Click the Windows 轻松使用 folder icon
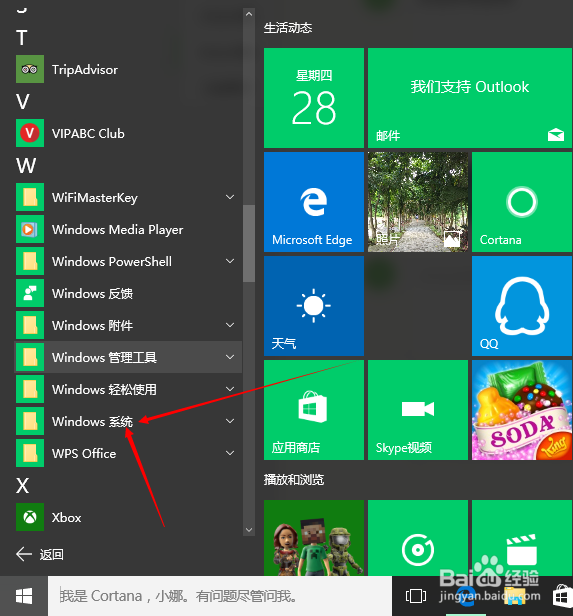Viewport: 573px width, 616px height. pos(30,389)
